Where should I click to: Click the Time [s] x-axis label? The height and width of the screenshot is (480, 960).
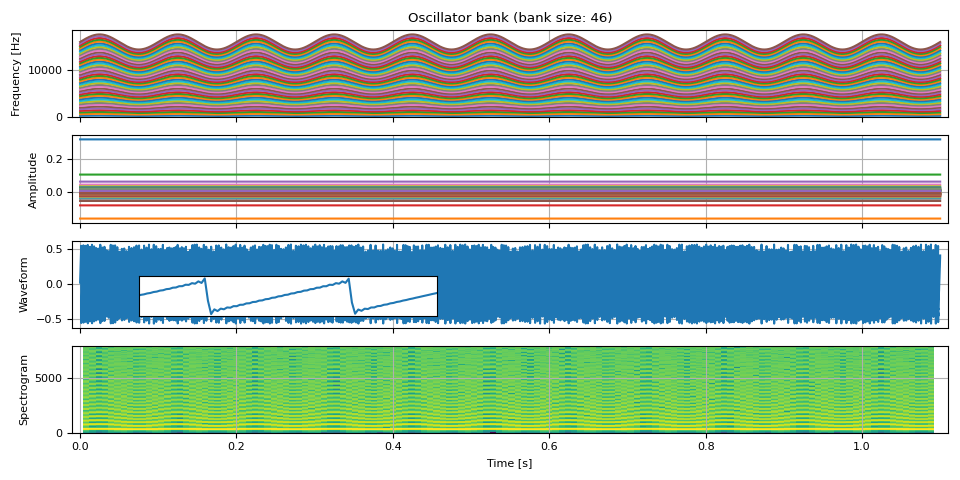510,464
